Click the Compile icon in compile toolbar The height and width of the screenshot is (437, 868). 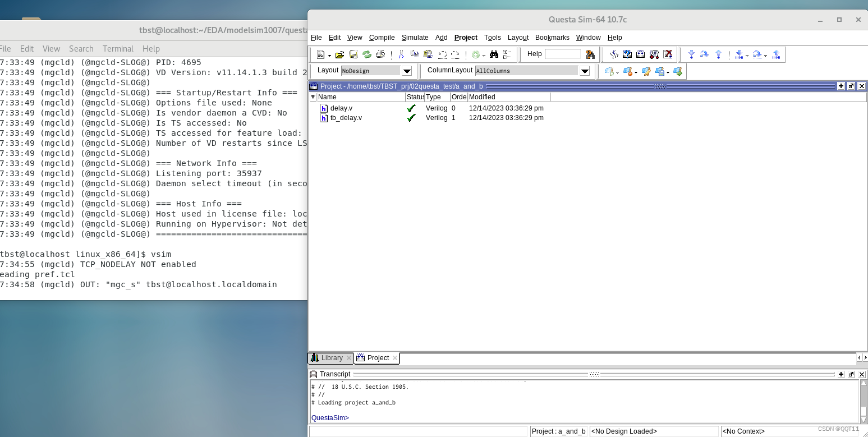click(614, 54)
